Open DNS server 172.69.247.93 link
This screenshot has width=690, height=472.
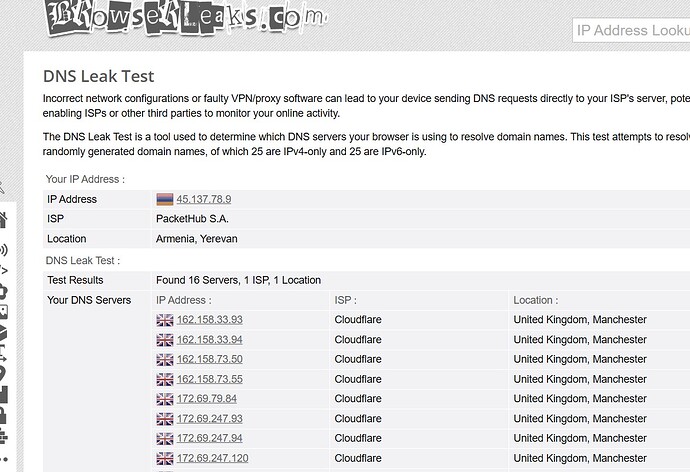209,419
